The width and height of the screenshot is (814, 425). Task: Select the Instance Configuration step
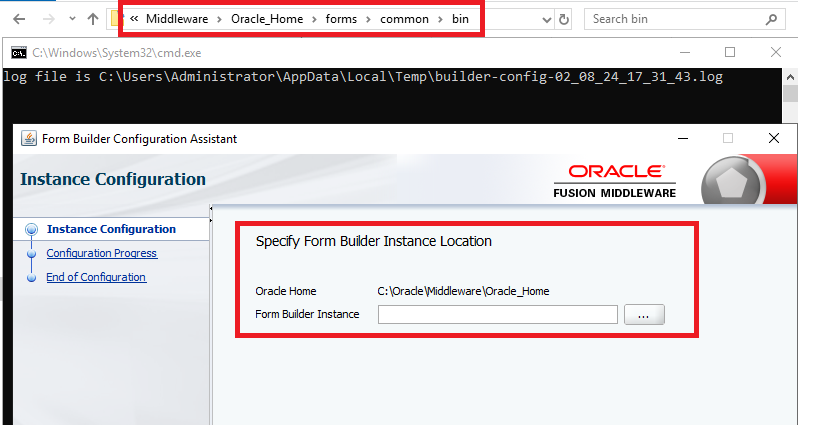click(111, 229)
